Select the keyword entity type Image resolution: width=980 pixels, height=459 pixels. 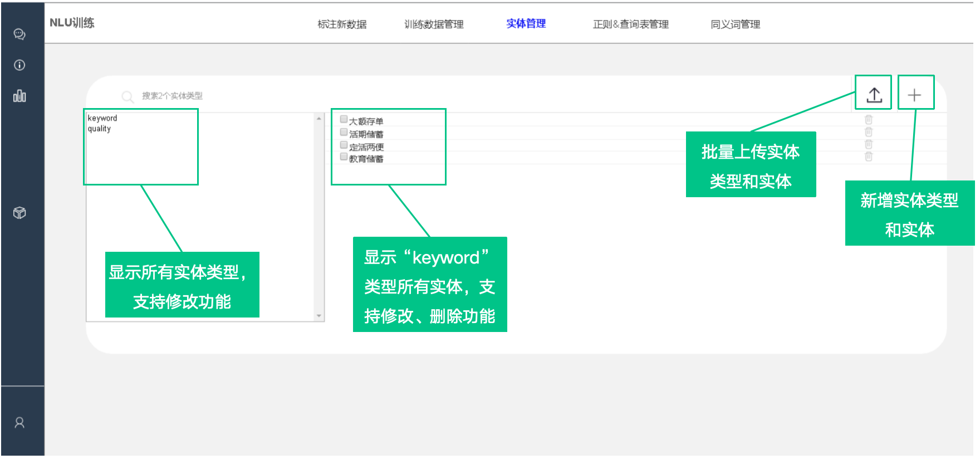[102, 118]
